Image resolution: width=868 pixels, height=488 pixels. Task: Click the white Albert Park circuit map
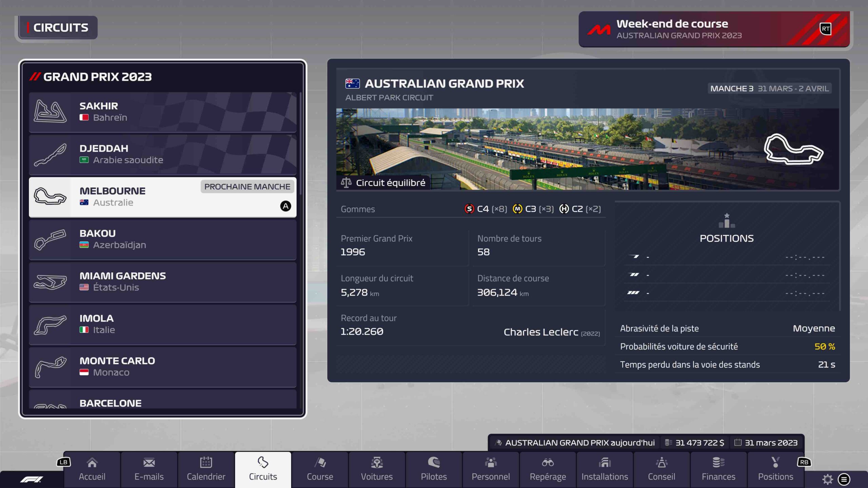pyautogui.click(x=793, y=149)
